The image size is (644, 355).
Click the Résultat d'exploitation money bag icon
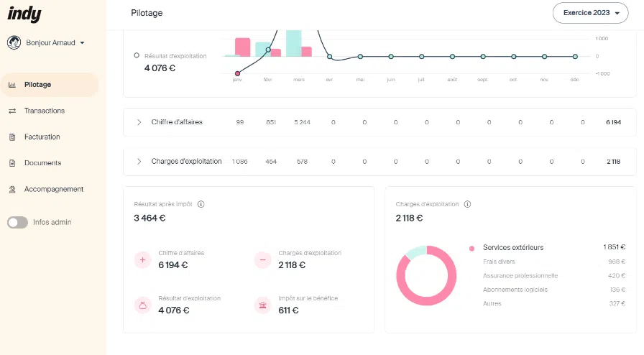(x=142, y=305)
